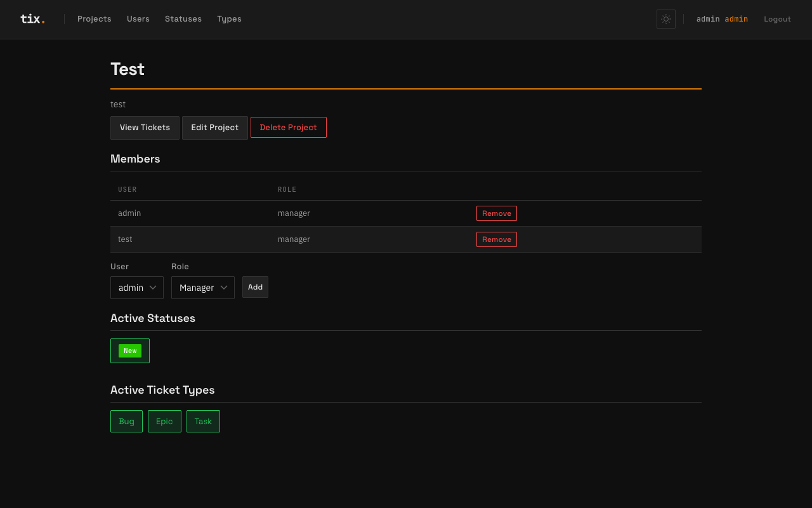Click the tix. logo

pos(32,19)
